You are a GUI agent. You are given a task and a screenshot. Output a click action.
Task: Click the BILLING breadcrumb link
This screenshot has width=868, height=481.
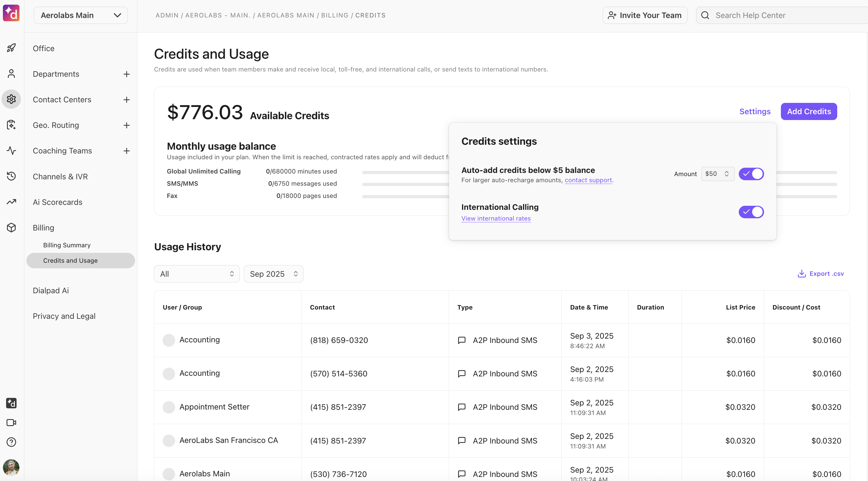tap(335, 15)
